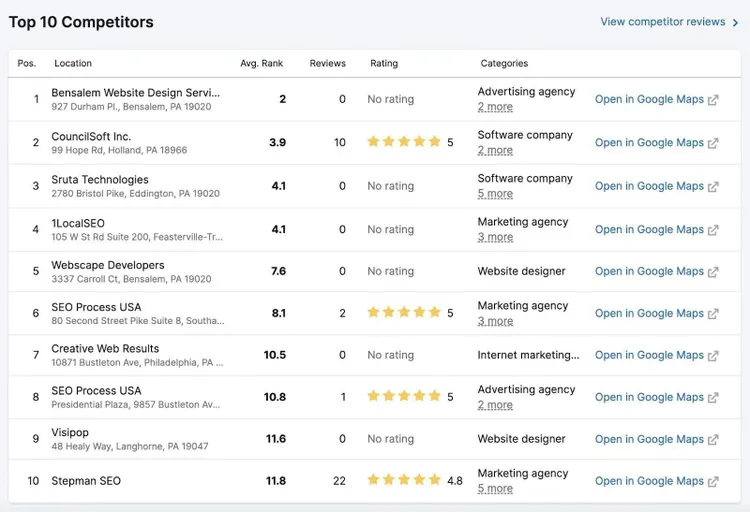Viewport: 750px width, 512px height.
Task: Select the Webscape Developers location name
Action: (x=108, y=265)
